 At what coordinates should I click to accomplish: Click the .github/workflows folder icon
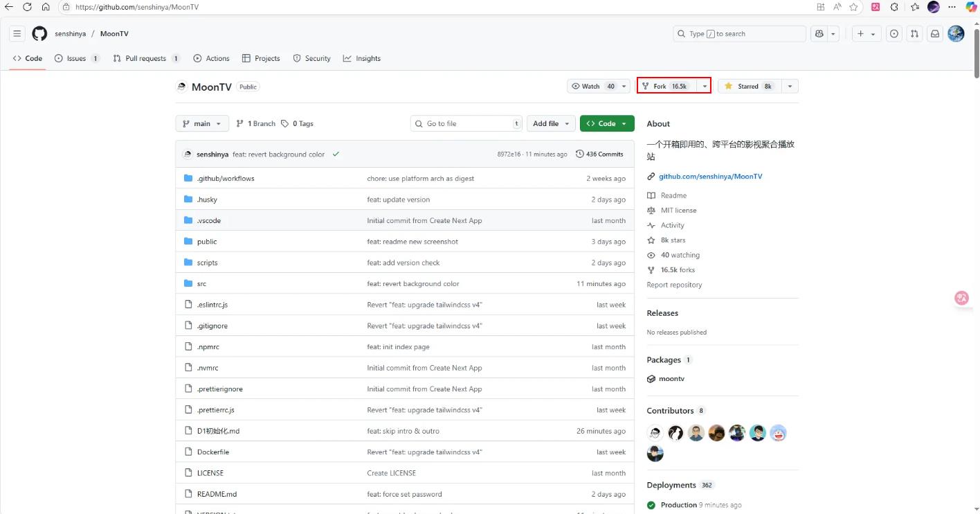pos(188,178)
